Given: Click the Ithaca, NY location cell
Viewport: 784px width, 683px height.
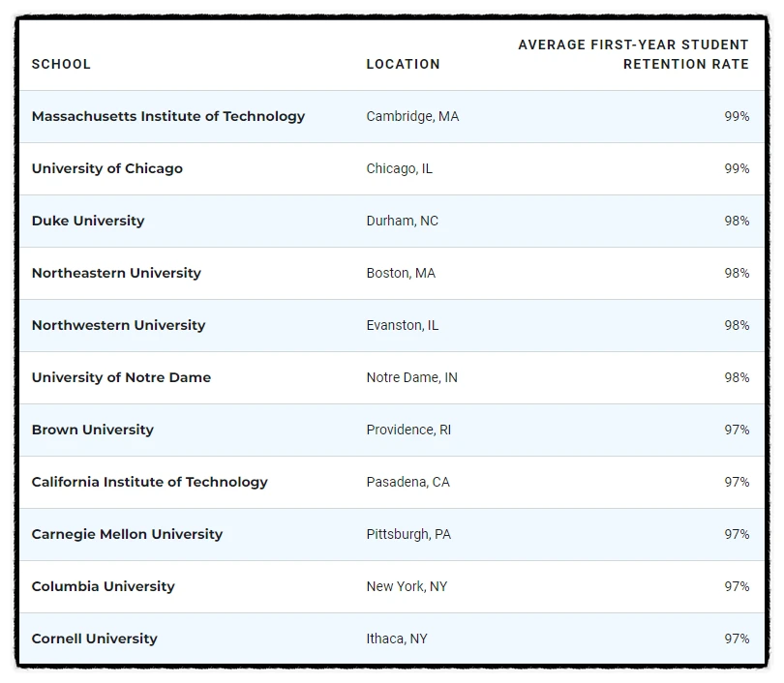Looking at the screenshot, I should (x=397, y=638).
